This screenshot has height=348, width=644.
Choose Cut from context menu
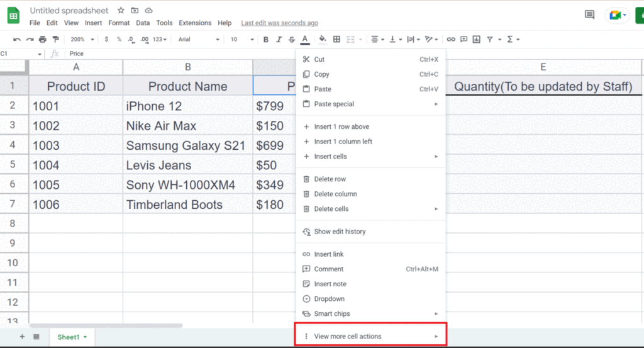370,59
